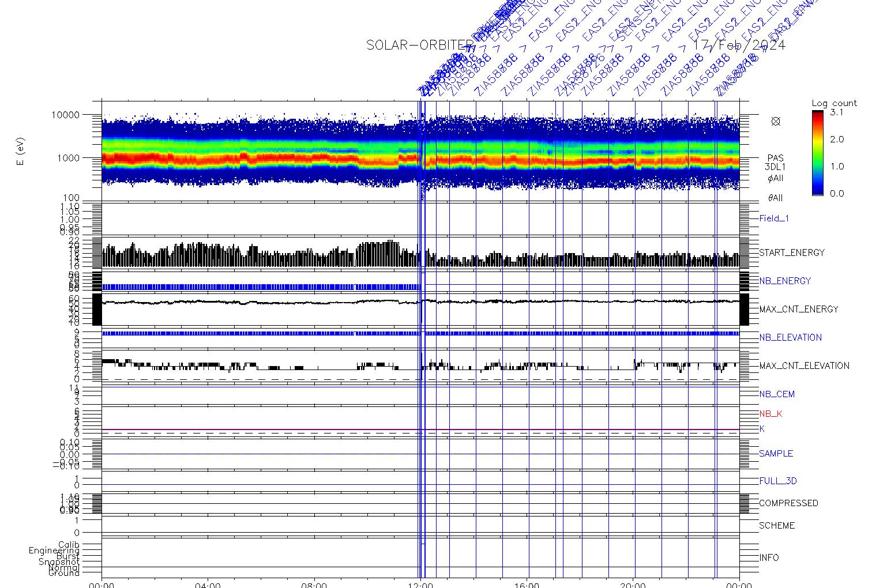Image resolution: width=872 pixels, height=588 pixels.
Task: Click the START_ENERGY panel label
Action: pyautogui.click(x=792, y=252)
